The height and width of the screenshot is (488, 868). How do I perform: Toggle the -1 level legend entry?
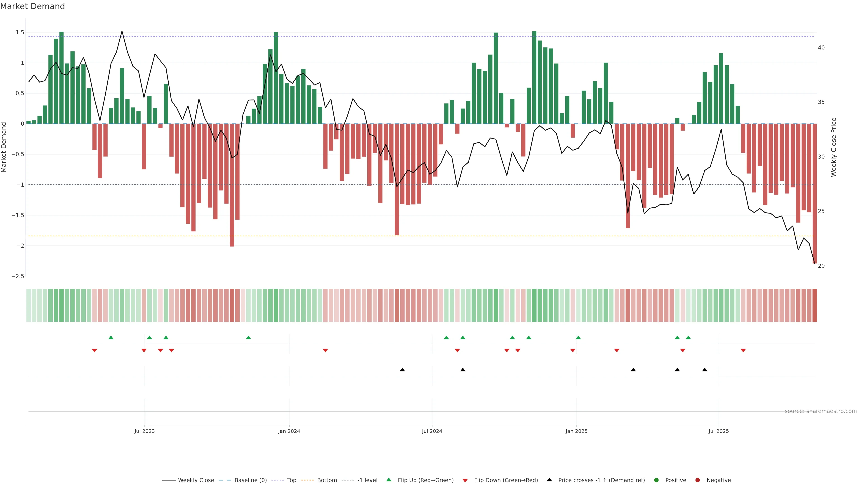367,480
